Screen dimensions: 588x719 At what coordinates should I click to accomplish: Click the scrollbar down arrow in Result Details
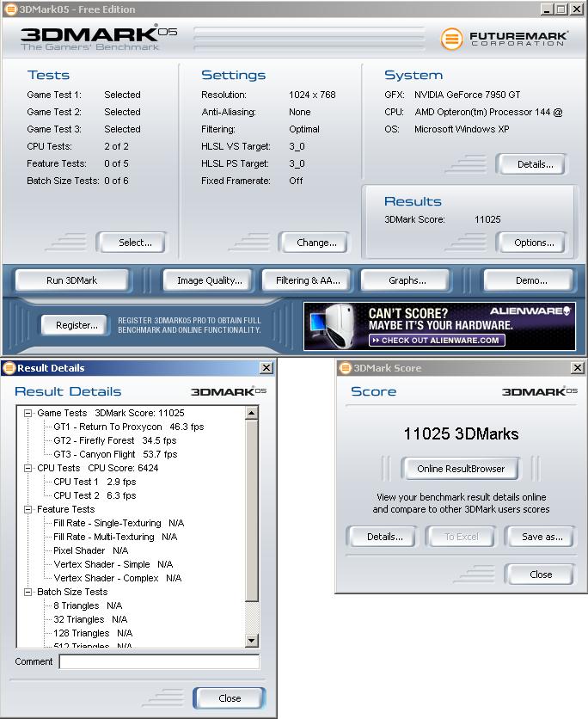click(252, 640)
